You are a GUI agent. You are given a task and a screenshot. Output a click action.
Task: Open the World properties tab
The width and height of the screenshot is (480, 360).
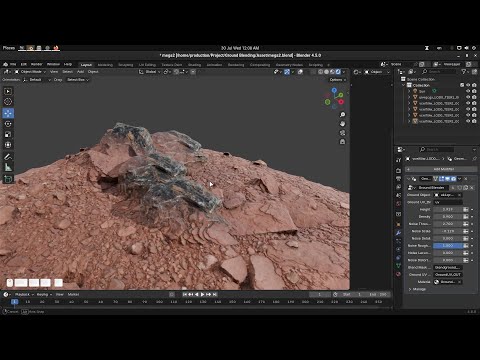398,204
